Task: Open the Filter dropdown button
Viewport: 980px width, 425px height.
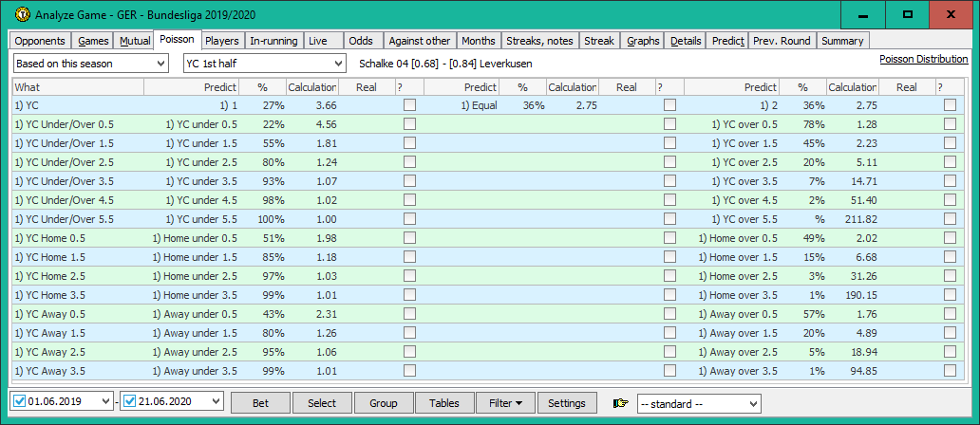Action: point(505,403)
